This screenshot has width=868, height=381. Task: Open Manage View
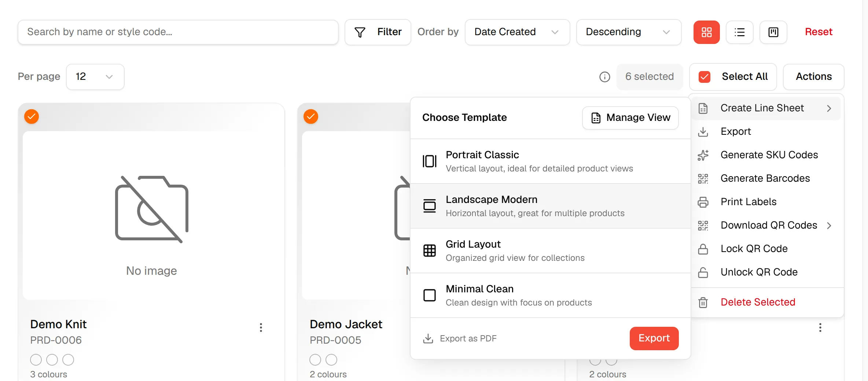(x=630, y=118)
